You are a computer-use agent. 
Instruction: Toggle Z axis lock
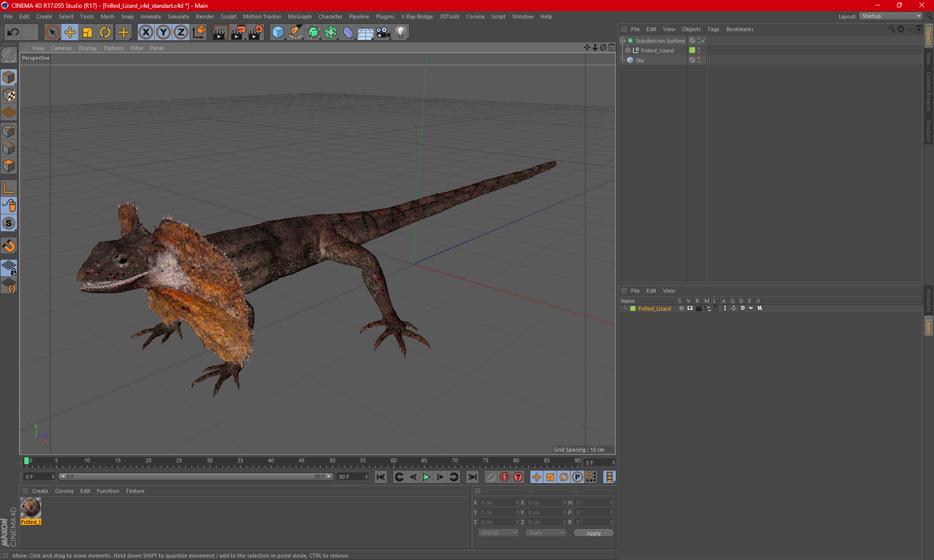point(181,33)
